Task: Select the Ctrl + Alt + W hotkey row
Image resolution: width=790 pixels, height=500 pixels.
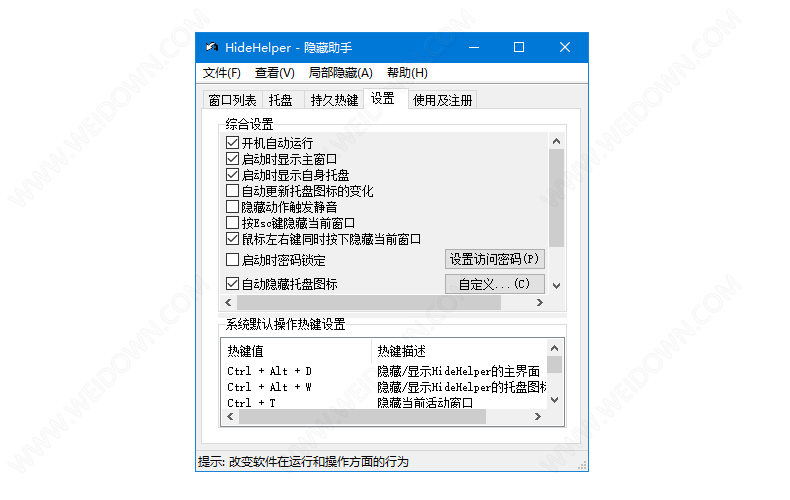Action: (x=384, y=387)
